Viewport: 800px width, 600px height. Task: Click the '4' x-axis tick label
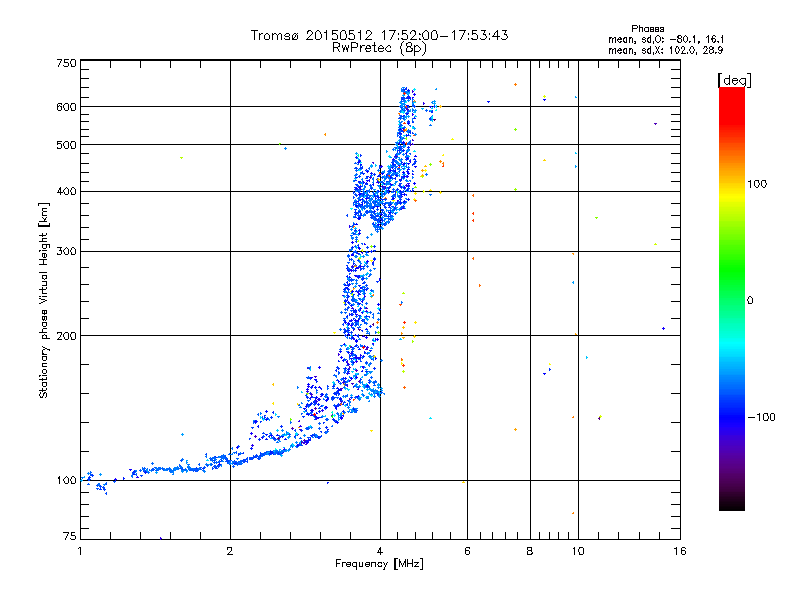tap(380, 551)
